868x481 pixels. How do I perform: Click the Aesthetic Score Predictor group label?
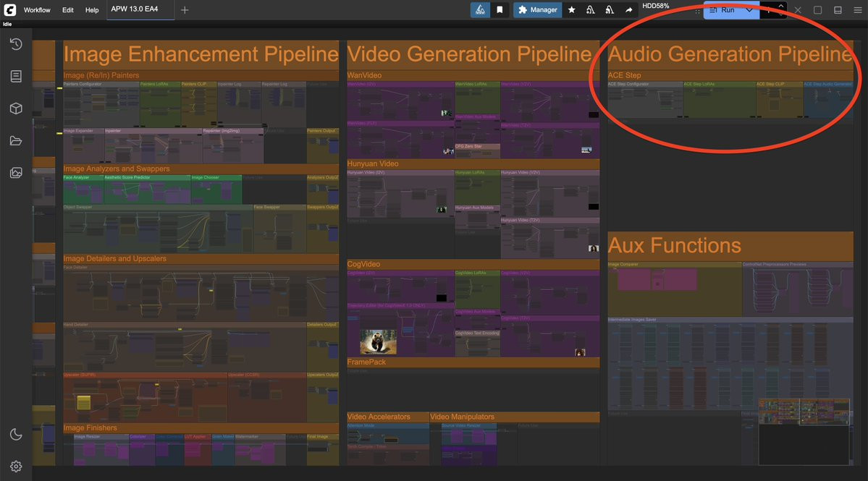coord(127,177)
